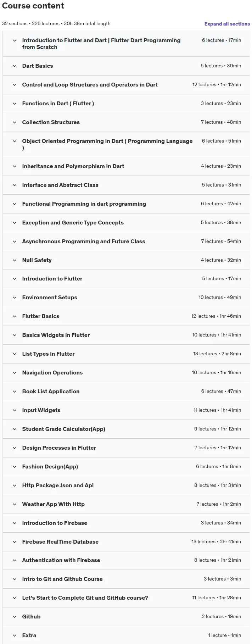The image size is (252, 644).
Task: Expand all sections of course content
Action: pos(227,24)
